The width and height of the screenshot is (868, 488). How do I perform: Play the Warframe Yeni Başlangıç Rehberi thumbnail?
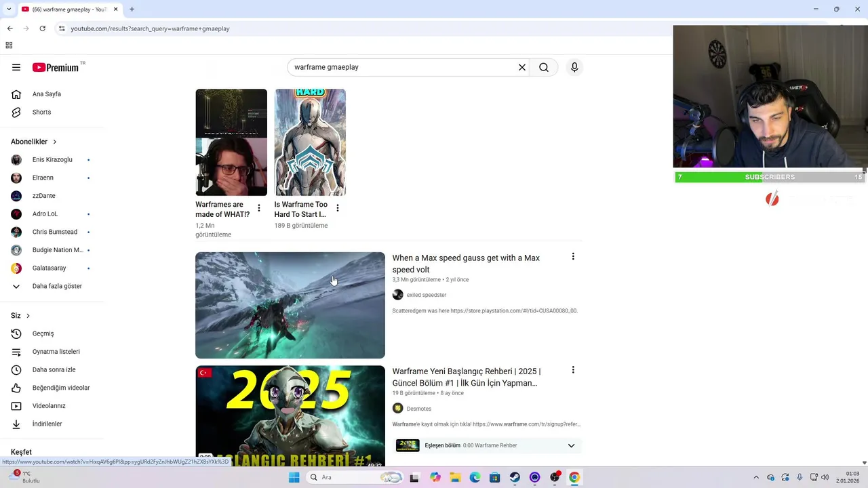coord(290,417)
